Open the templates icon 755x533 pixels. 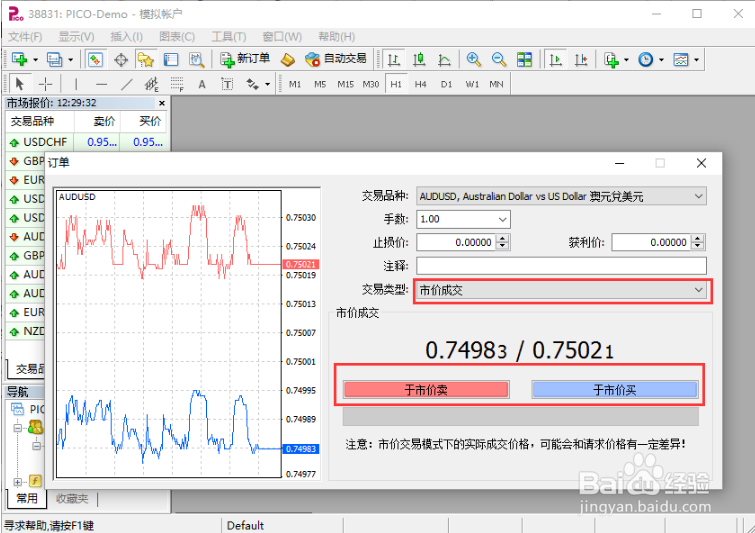681,60
